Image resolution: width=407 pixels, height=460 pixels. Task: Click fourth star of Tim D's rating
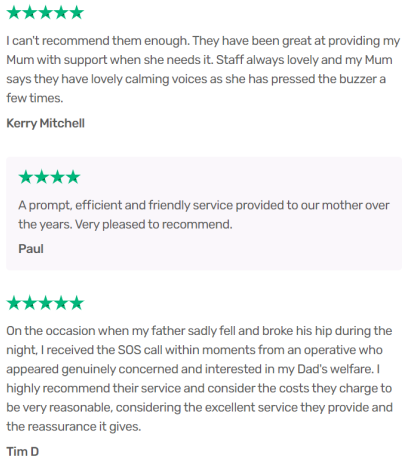tap(61, 303)
